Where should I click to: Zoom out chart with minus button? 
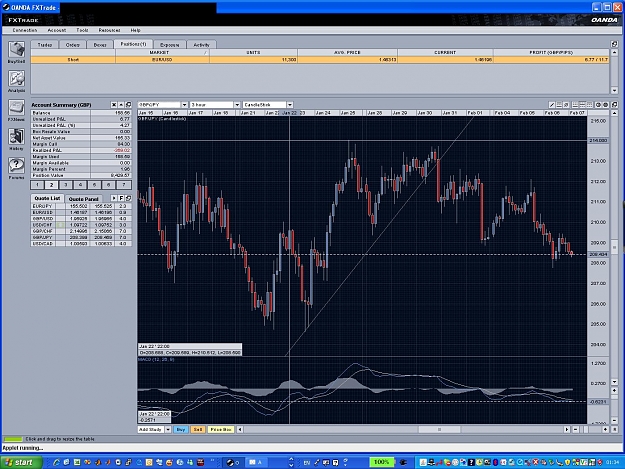[x=576, y=430]
